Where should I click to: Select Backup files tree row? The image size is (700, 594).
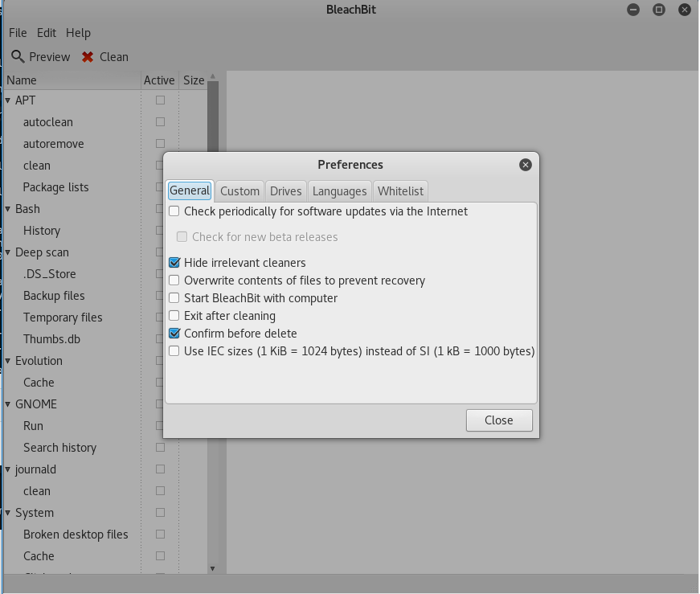click(54, 296)
